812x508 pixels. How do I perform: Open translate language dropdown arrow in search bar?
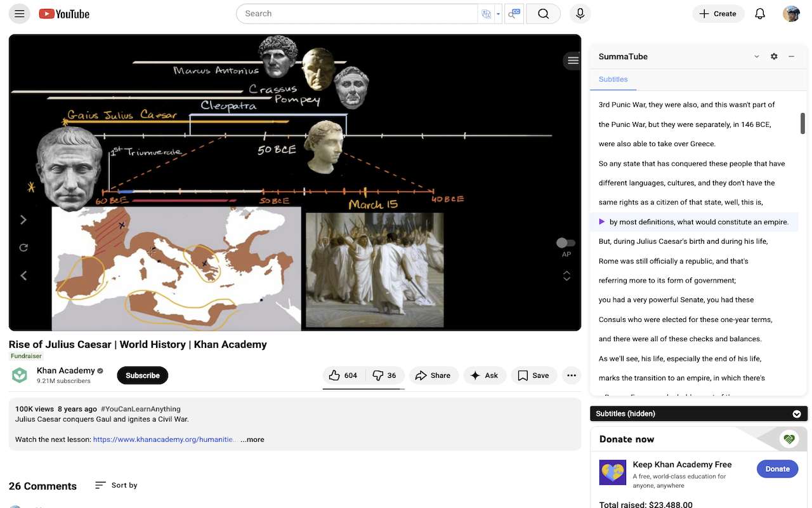click(x=499, y=14)
